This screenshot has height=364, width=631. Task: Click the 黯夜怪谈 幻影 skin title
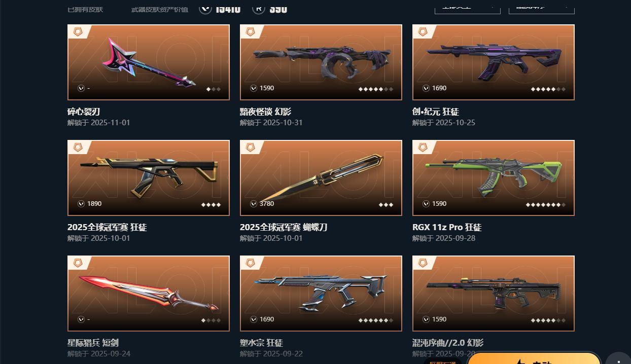click(265, 112)
